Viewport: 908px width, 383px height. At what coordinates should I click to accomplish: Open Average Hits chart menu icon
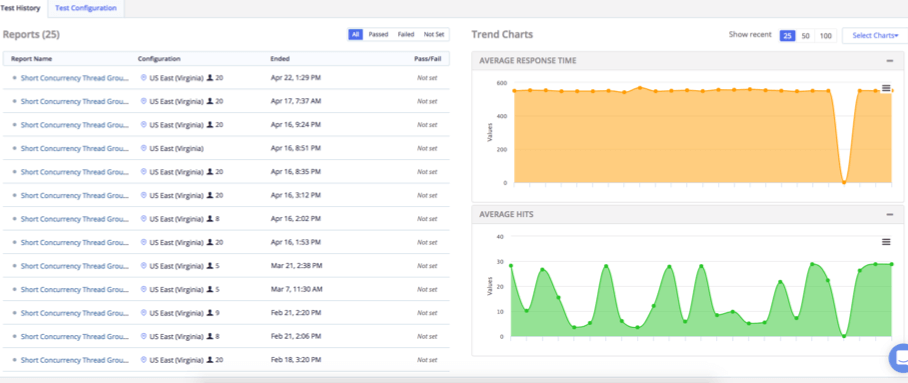(885, 242)
